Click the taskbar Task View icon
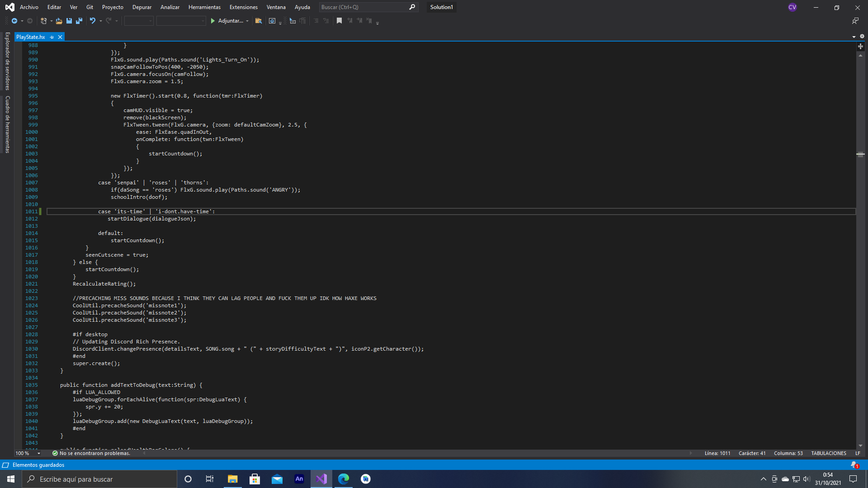Viewport: 868px width, 488px height. [x=209, y=479]
